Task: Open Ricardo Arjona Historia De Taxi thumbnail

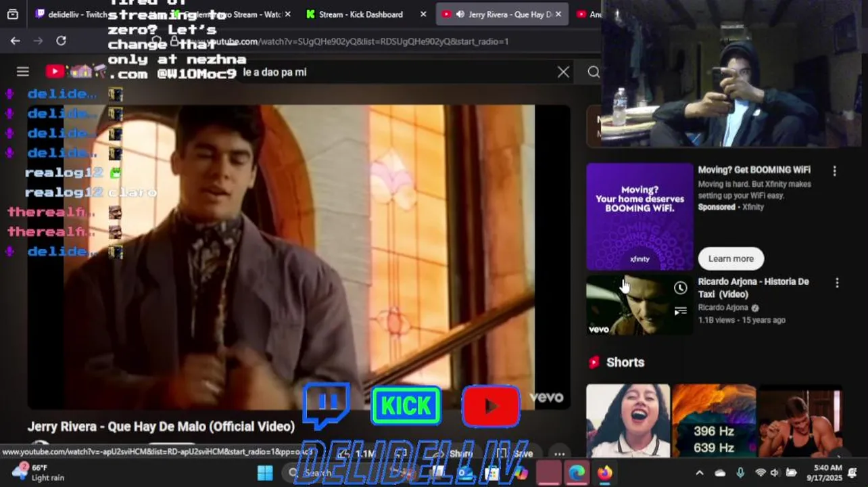Action: (x=640, y=304)
